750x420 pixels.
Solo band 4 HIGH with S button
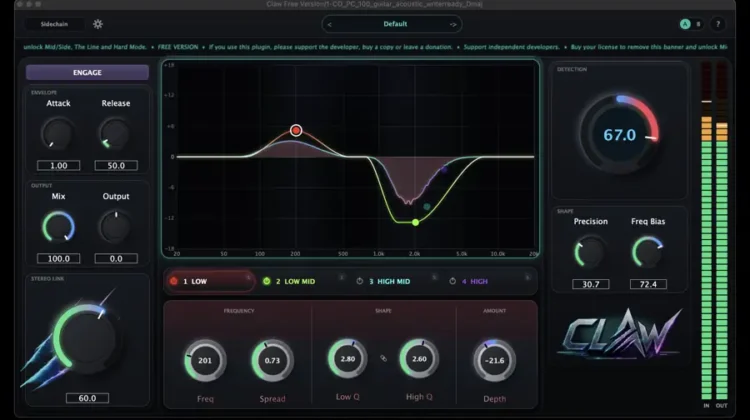tap(528, 277)
